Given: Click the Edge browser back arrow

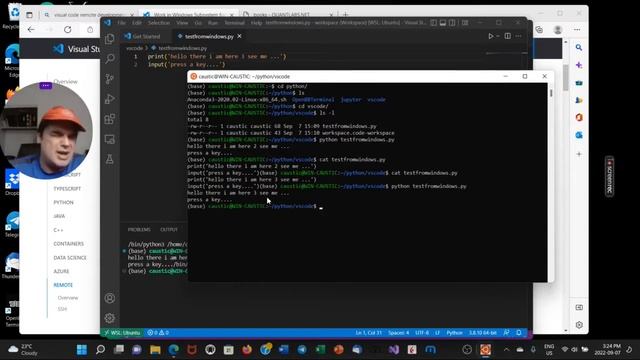Looking at the screenshot, I should pyautogui.click(x=31, y=29).
